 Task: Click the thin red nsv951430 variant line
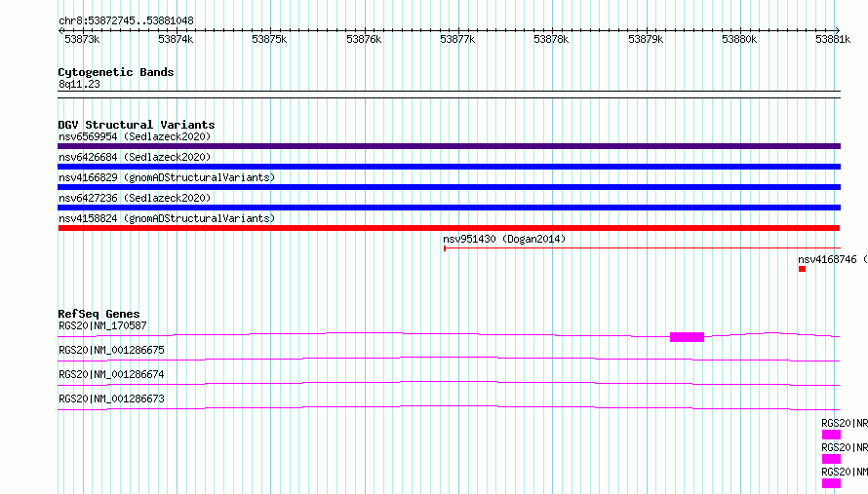click(x=642, y=248)
